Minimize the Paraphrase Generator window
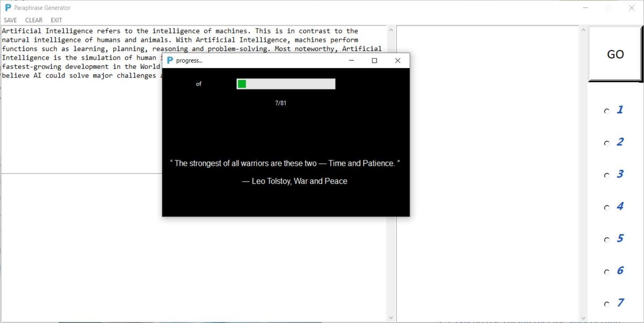Screen dimensions: 644x323 (x=586, y=8)
